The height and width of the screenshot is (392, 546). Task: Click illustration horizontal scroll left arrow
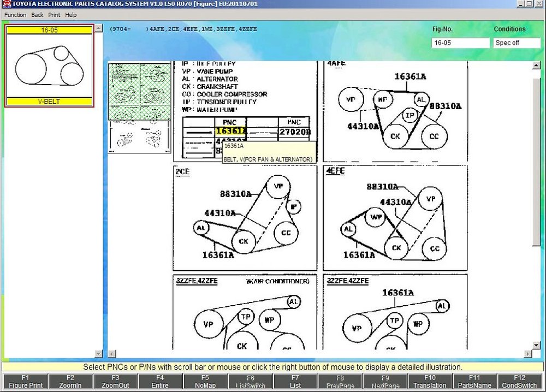[x=111, y=354]
